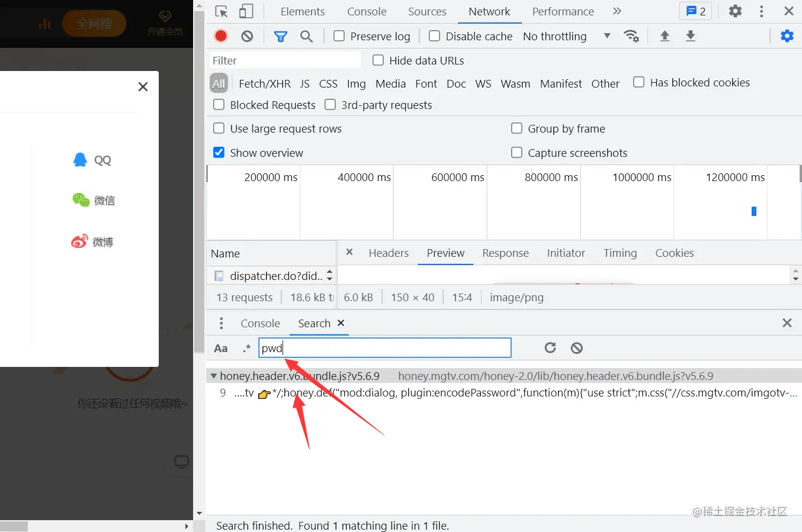802x532 pixels.
Task: Filter requests by WS type
Action: click(483, 83)
